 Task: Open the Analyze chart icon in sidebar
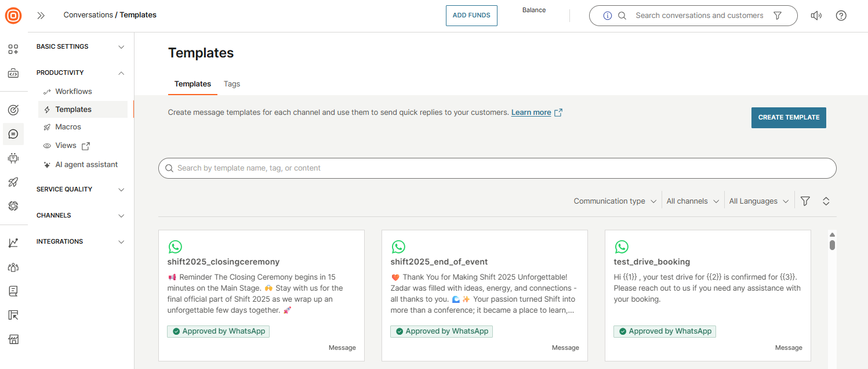click(13, 243)
